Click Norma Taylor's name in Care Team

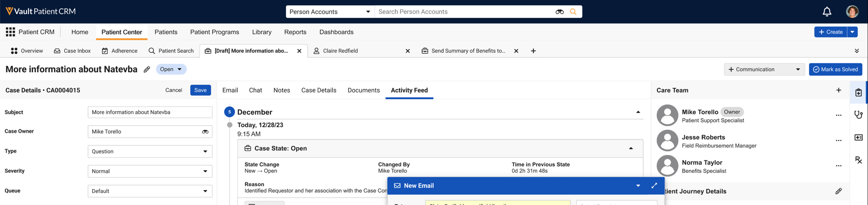pyautogui.click(x=702, y=162)
